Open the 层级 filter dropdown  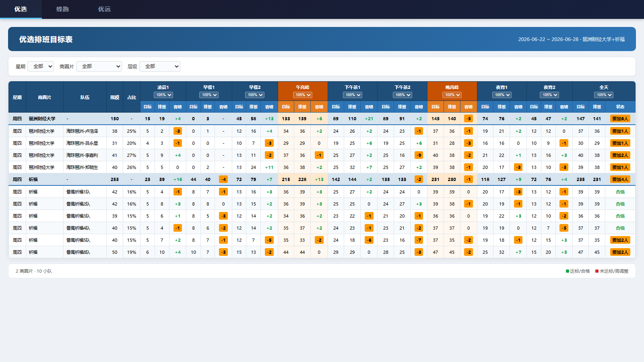160,66
